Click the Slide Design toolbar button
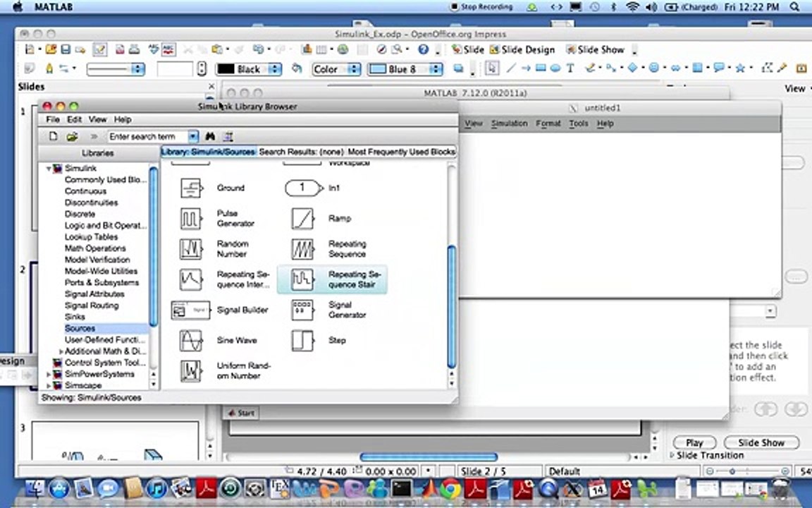 click(522, 50)
